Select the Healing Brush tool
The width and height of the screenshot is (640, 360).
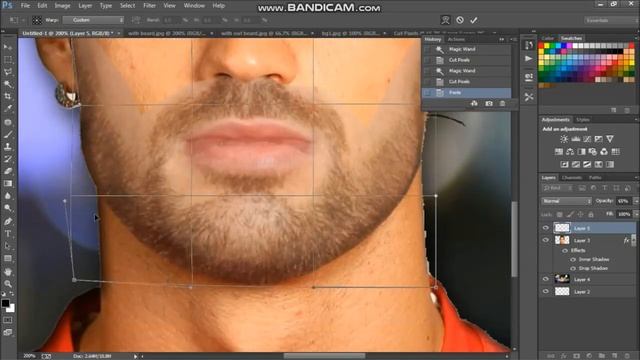(8, 122)
